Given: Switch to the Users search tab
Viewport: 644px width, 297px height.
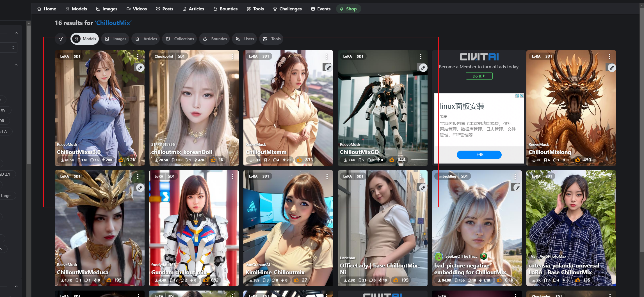Looking at the screenshot, I should click(245, 39).
